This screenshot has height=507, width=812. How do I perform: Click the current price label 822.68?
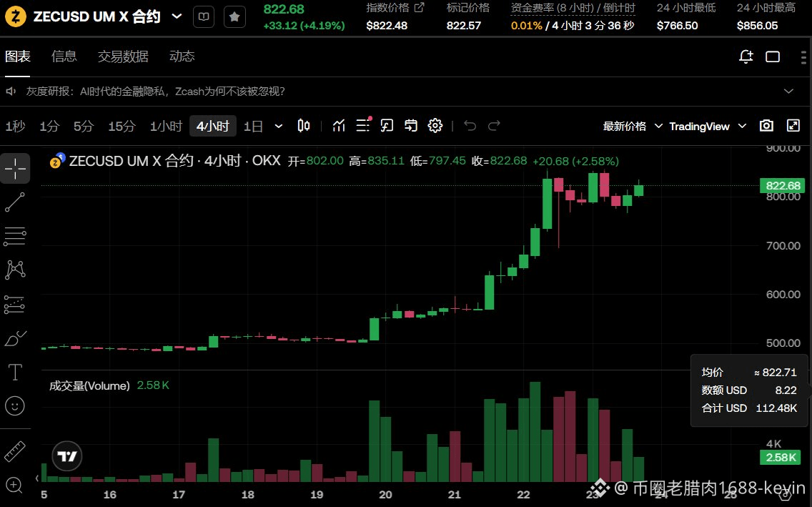pyautogui.click(x=783, y=185)
